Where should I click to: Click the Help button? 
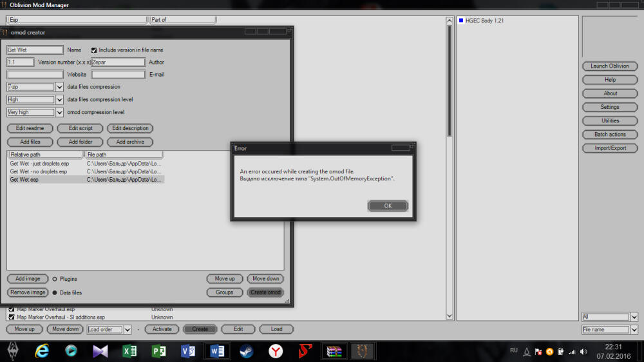click(610, 80)
